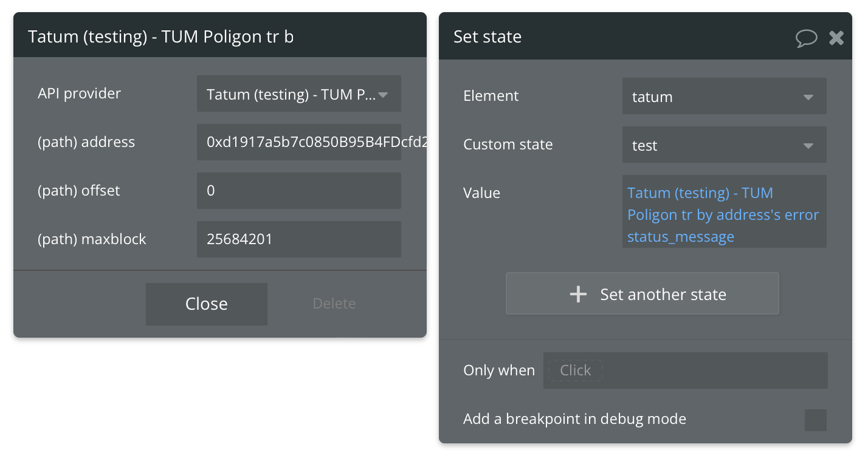Screen dimensions: 868x464
Task: Click the Delete button
Action: 334,304
